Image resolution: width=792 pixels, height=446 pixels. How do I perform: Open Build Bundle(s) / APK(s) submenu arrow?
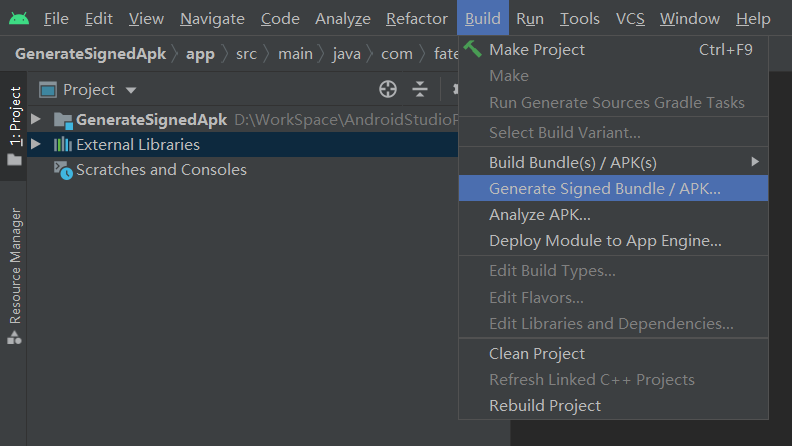(x=755, y=162)
